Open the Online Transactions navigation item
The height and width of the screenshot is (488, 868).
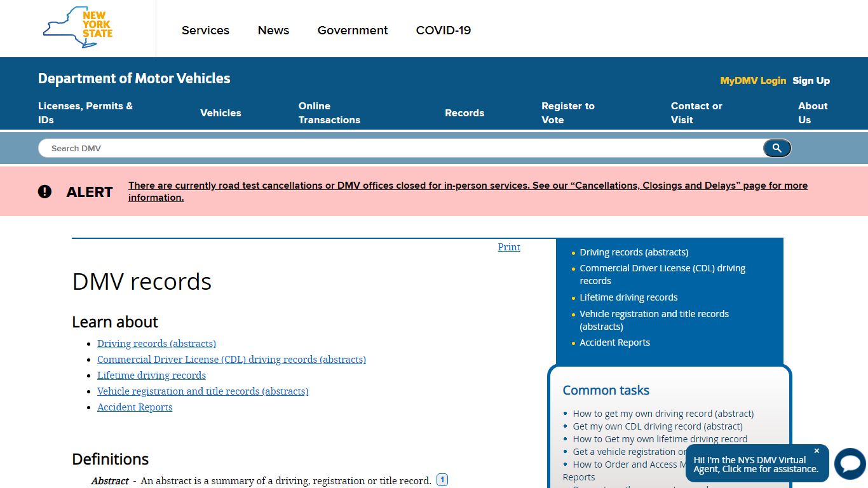pos(329,113)
